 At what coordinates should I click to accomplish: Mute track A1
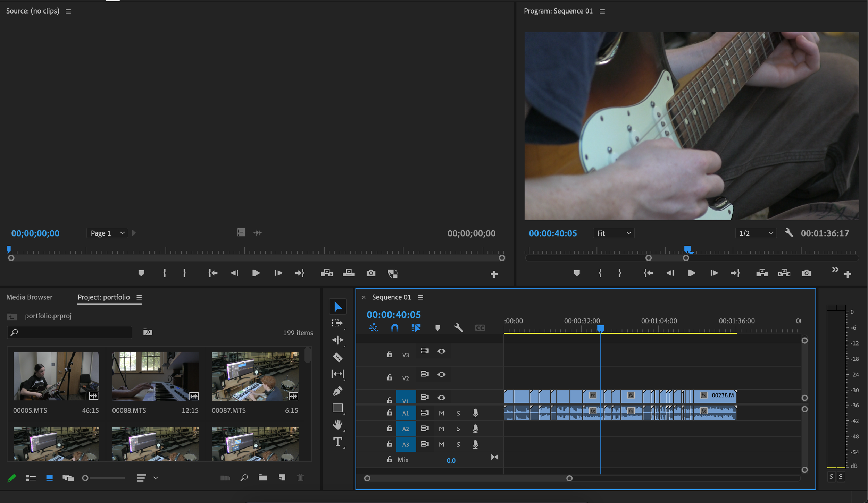click(x=441, y=413)
